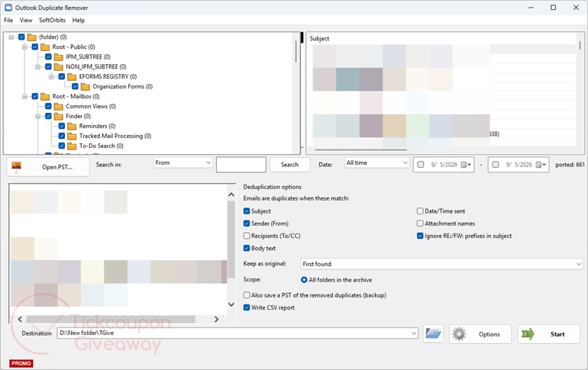The height and width of the screenshot is (370, 588).
Task: Select the Finder folder icon
Action: click(x=59, y=116)
